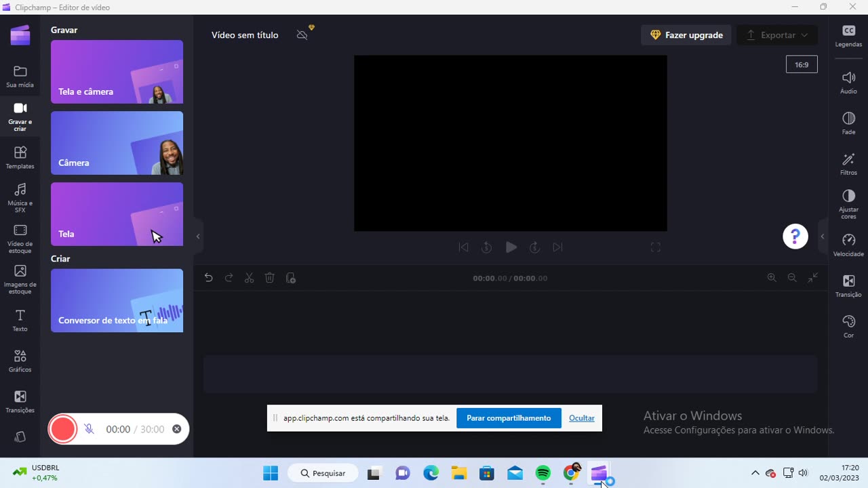Image resolution: width=868 pixels, height=488 pixels.
Task: Click the Fazer upgrade button
Action: coord(686,35)
